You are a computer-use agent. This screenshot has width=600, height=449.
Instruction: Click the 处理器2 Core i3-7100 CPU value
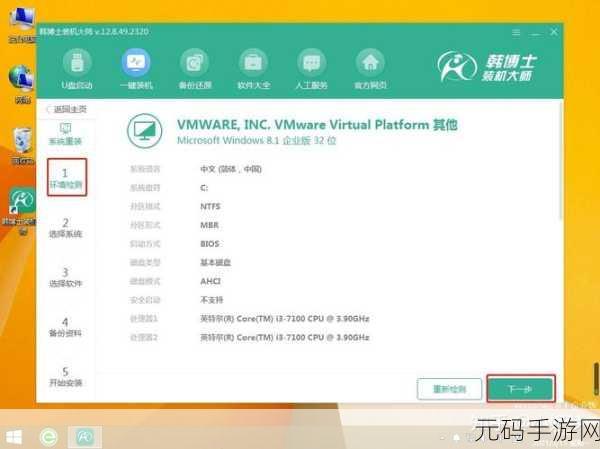(x=285, y=337)
